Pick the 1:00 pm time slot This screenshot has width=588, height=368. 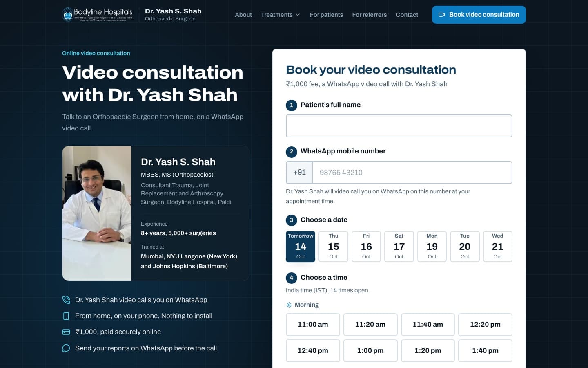pos(370,351)
